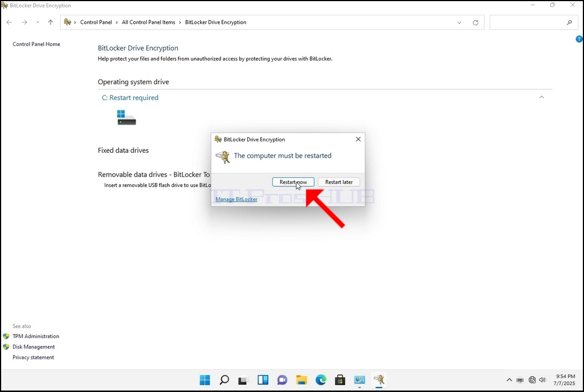Open the volume tray icon
This screenshot has width=584, height=392.
tap(543, 380)
